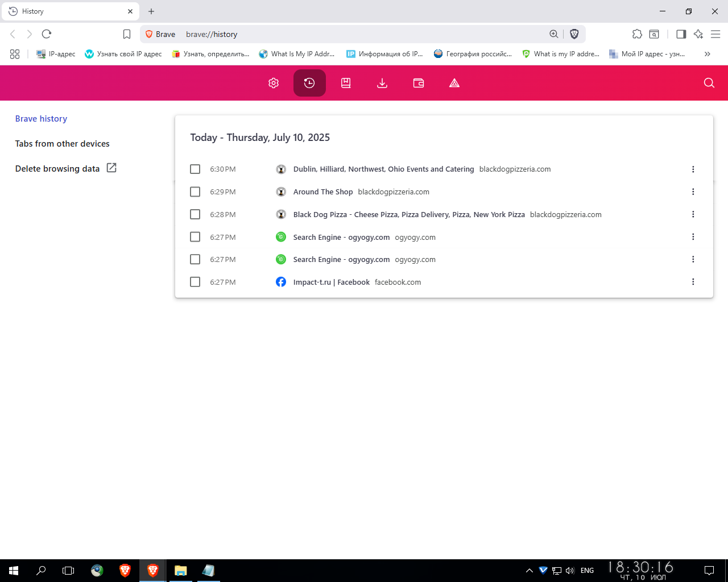Open Black Dog Pizza - Cheese Pizza link
This screenshot has height=582, width=728.
click(409, 214)
